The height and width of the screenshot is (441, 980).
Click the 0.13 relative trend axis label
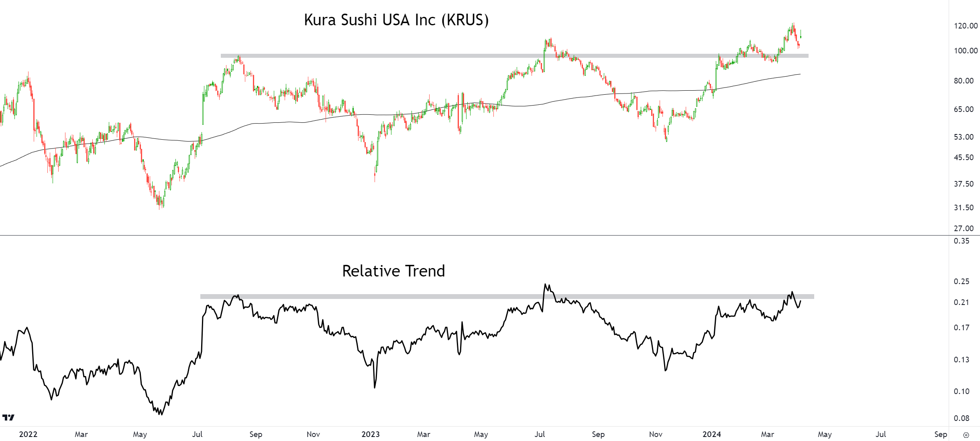click(x=962, y=360)
